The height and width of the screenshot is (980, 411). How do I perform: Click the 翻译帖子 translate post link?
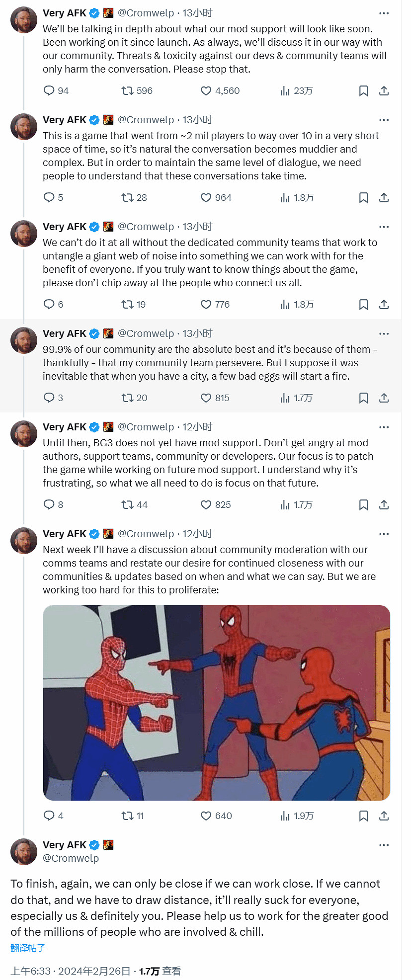28,948
